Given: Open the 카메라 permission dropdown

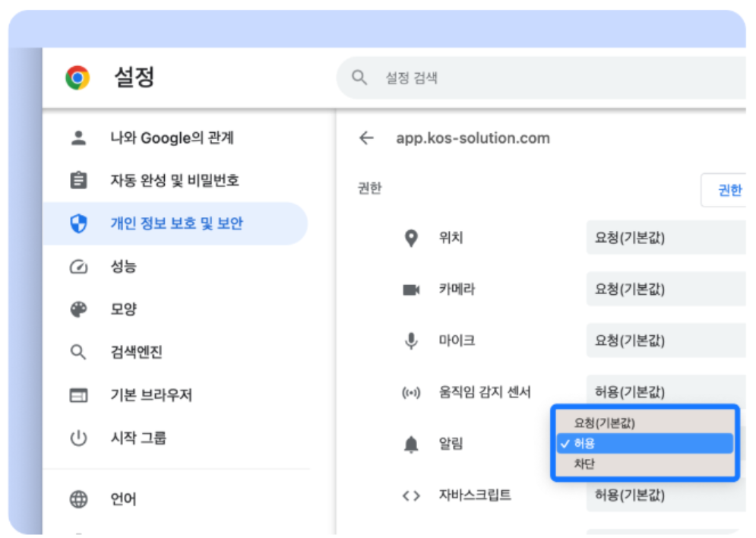Looking at the screenshot, I should (x=666, y=290).
